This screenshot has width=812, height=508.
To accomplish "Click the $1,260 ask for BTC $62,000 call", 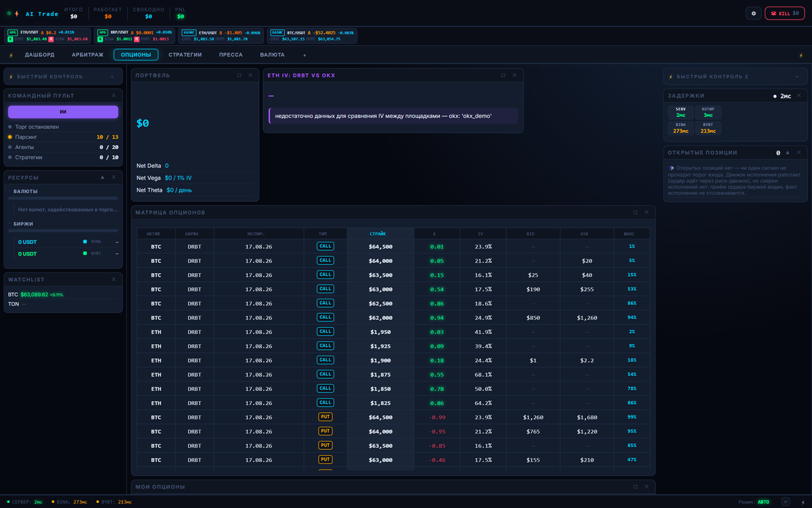I will 587,318.
